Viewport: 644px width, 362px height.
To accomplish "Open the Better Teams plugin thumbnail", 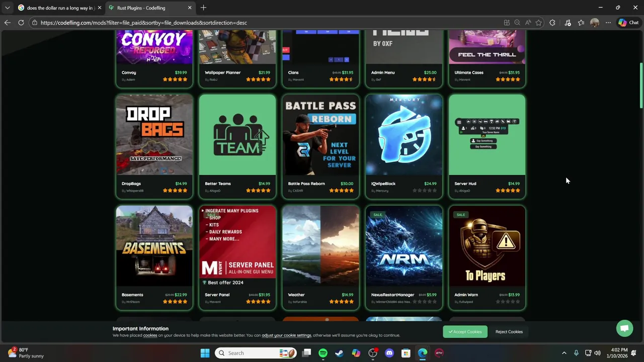I will tap(237, 135).
